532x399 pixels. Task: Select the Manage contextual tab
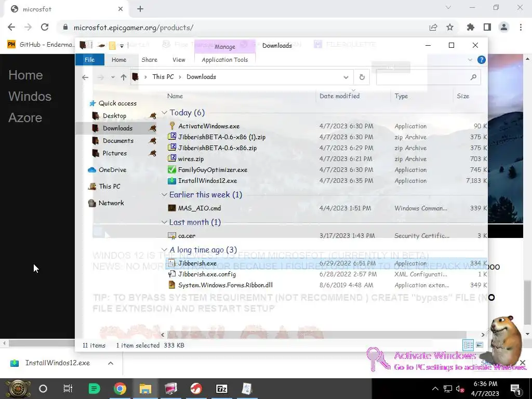tap(224, 46)
